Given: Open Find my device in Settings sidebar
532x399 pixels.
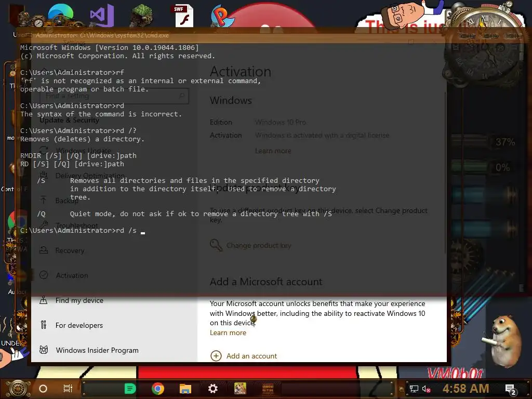Looking at the screenshot, I should coord(79,300).
